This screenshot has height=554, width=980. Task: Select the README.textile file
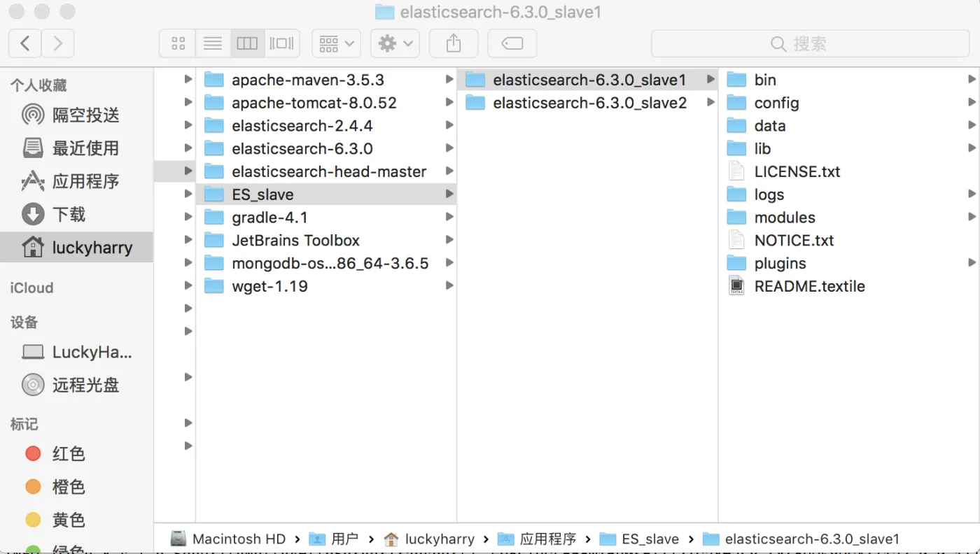808,286
